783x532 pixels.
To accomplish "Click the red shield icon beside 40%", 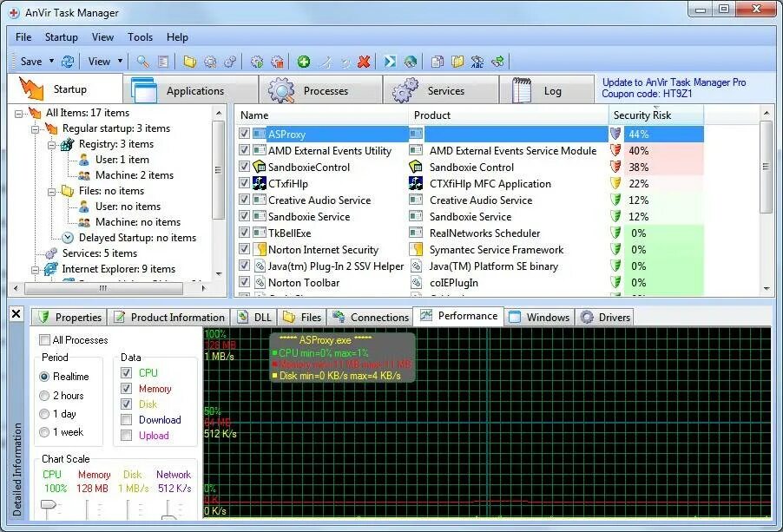I will coord(615,150).
